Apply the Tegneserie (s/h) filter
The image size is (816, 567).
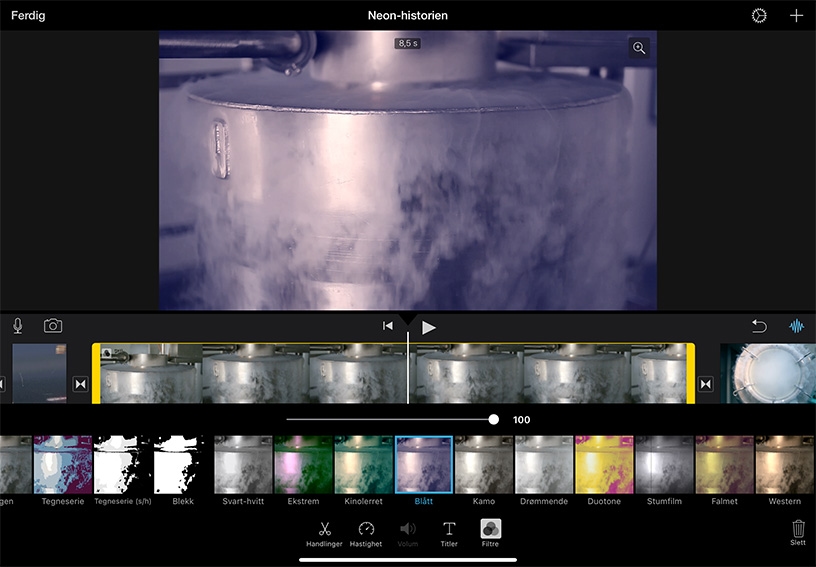(x=123, y=465)
